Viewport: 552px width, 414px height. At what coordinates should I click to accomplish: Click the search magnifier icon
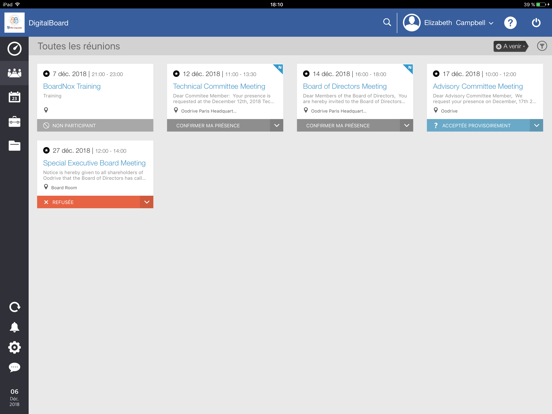pyautogui.click(x=387, y=23)
